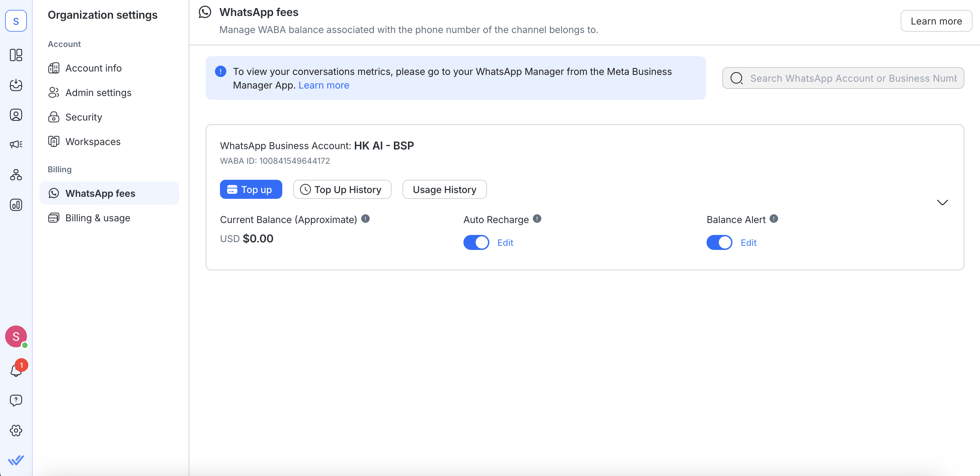
Task: Open the help chat question icon
Action: click(16, 400)
